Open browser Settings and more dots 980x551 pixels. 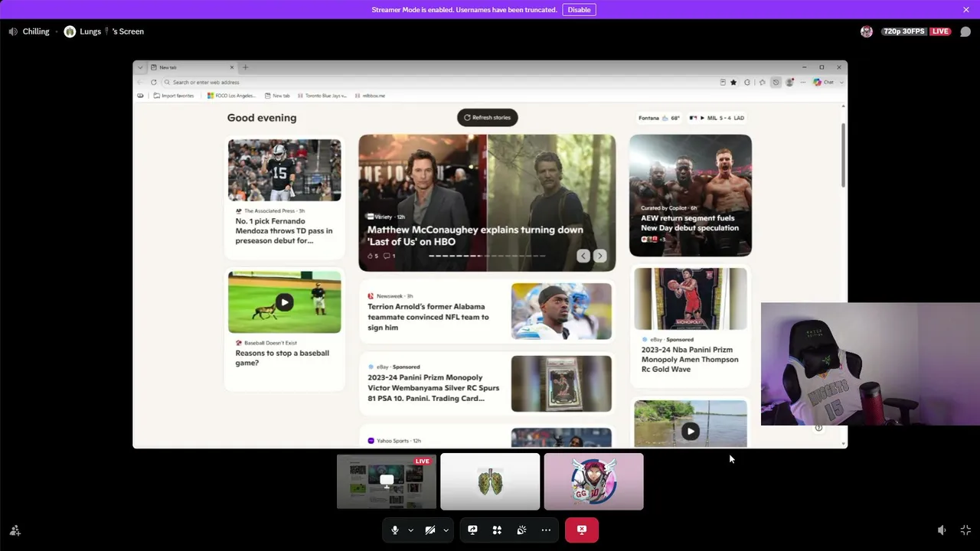pos(803,82)
